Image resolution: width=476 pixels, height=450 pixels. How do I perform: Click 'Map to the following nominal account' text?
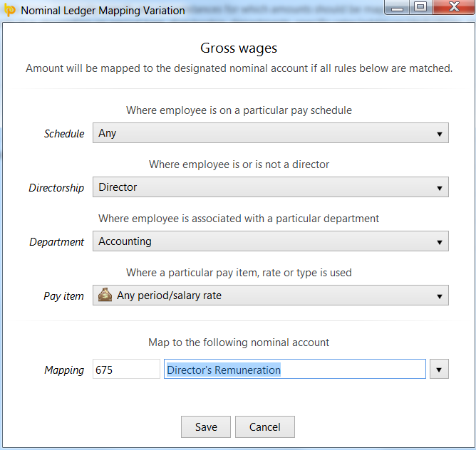[239, 342]
